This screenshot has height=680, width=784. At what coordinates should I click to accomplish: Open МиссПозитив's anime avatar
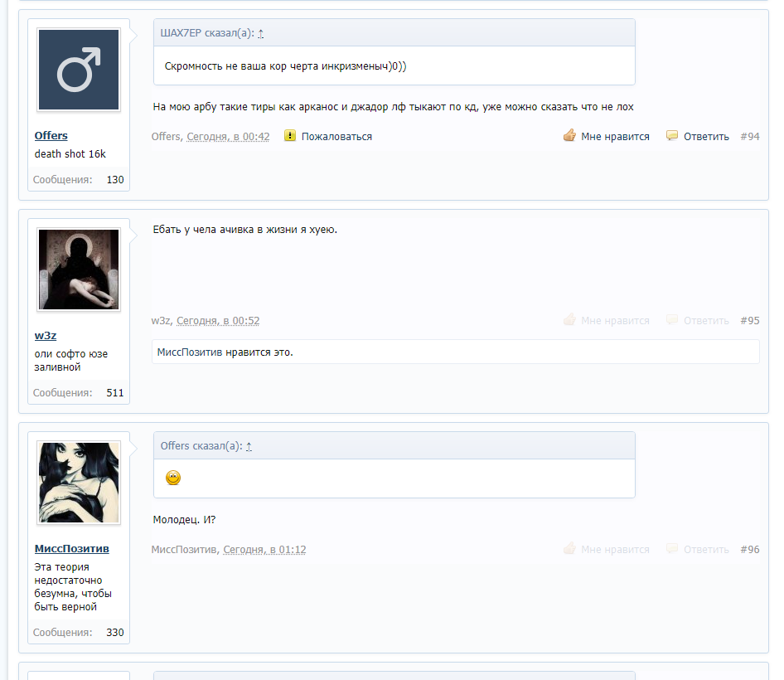point(79,483)
